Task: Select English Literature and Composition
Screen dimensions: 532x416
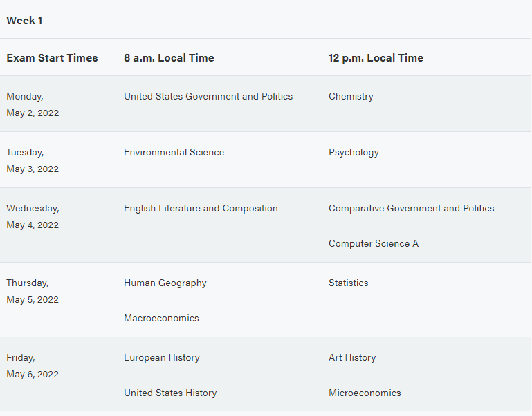Action: point(201,208)
